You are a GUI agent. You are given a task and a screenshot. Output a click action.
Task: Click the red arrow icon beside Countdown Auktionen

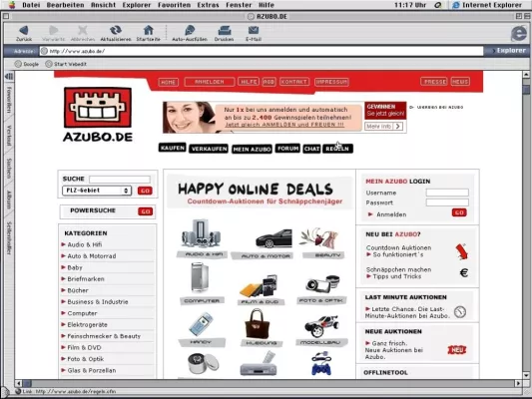point(461,251)
